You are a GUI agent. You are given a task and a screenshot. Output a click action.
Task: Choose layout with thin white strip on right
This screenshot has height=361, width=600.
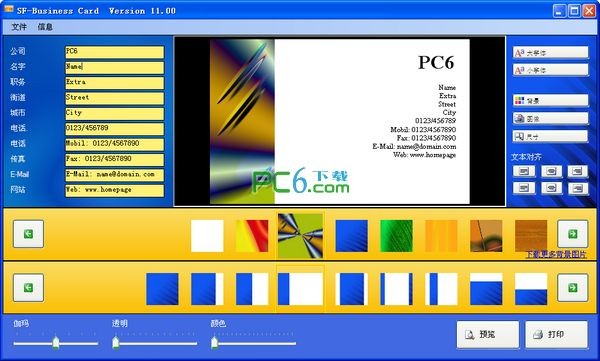click(207, 289)
